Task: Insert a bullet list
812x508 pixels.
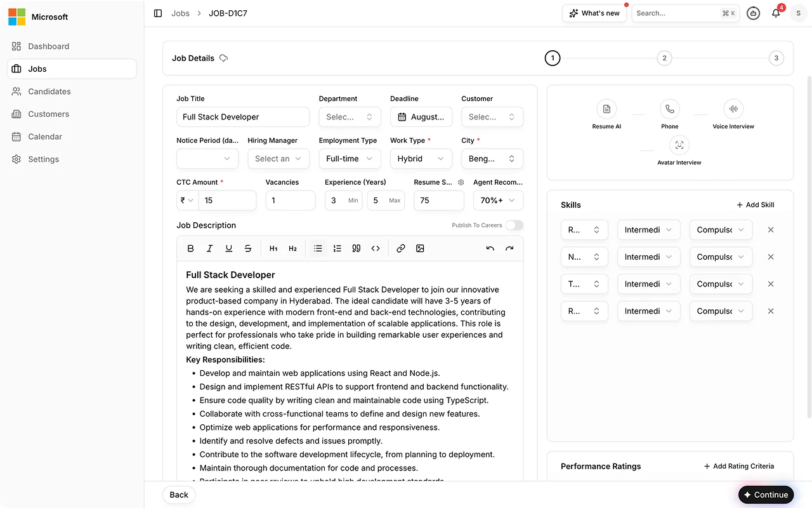Action: pyautogui.click(x=318, y=248)
